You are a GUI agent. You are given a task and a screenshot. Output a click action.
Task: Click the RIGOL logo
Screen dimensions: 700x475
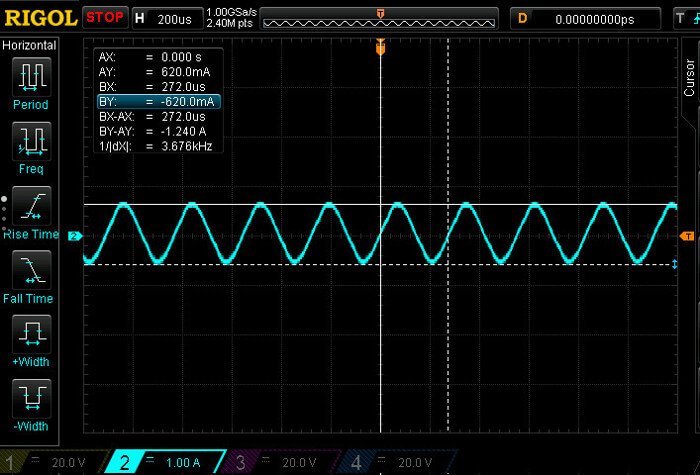(41, 18)
